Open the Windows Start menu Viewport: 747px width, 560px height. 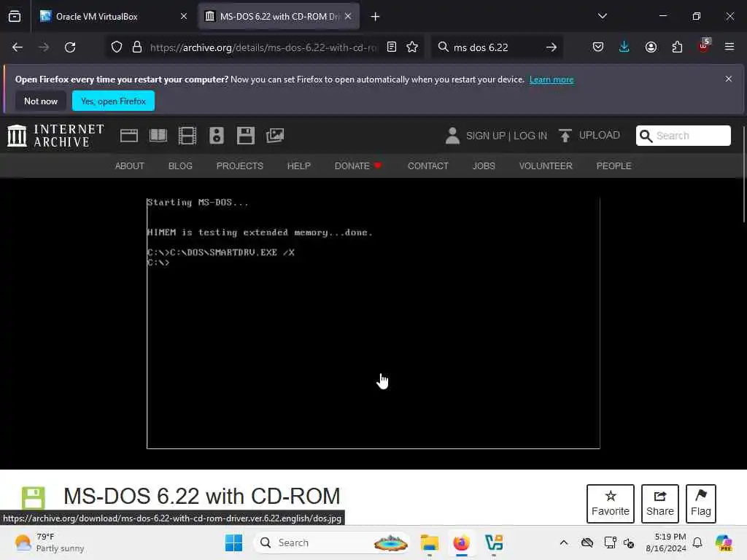pyautogui.click(x=233, y=542)
